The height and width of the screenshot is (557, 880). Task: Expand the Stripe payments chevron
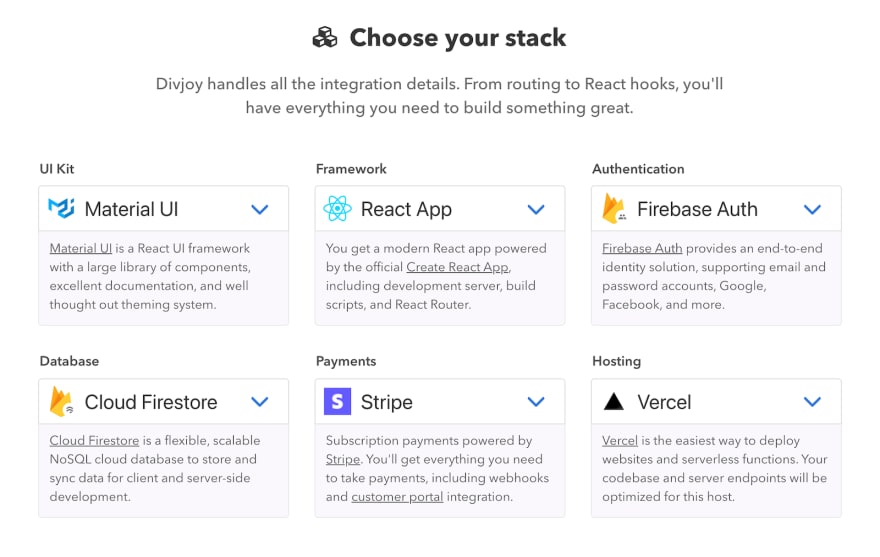pyautogui.click(x=536, y=401)
